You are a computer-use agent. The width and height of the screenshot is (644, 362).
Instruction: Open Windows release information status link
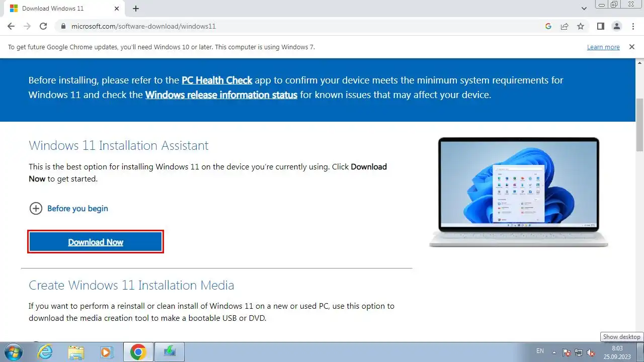(x=221, y=95)
